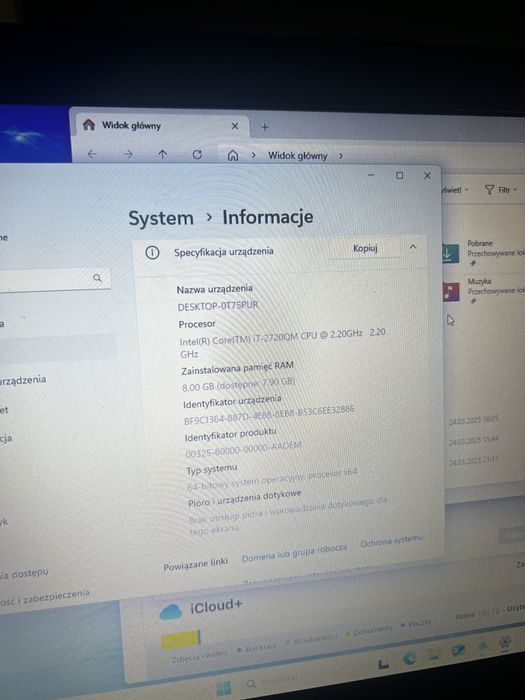Collapse the Specyfikacja urządzenia section
Image resolution: width=525 pixels, height=700 pixels.
(x=413, y=247)
